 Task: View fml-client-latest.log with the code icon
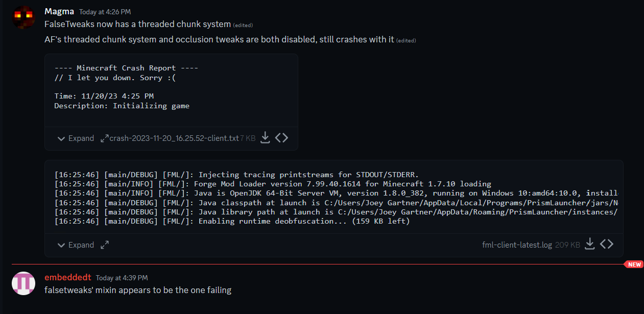tap(607, 244)
